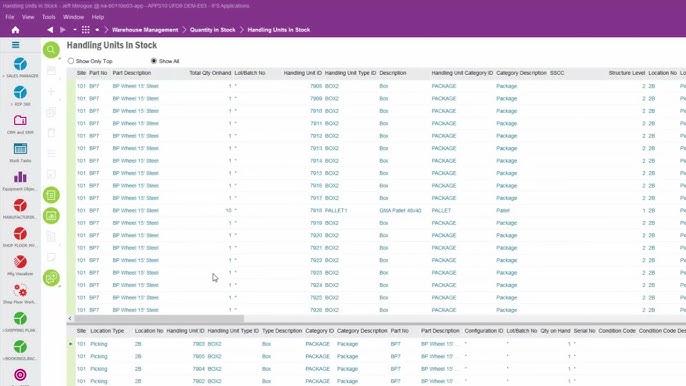
Task: Click the Duplicate record icon
Action: pos(51,112)
